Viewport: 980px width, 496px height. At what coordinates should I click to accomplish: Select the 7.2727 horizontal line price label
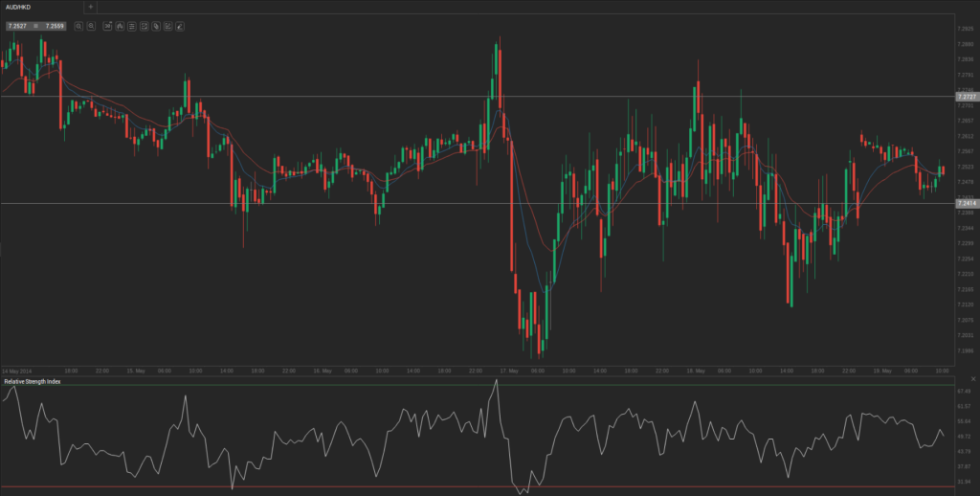pos(967,97)
